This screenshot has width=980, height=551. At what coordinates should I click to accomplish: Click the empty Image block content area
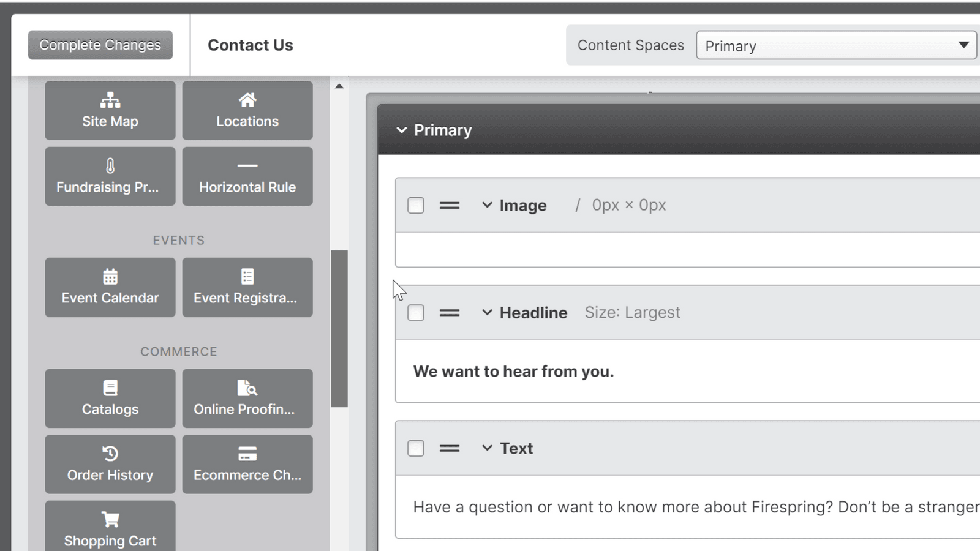[687, 250]
